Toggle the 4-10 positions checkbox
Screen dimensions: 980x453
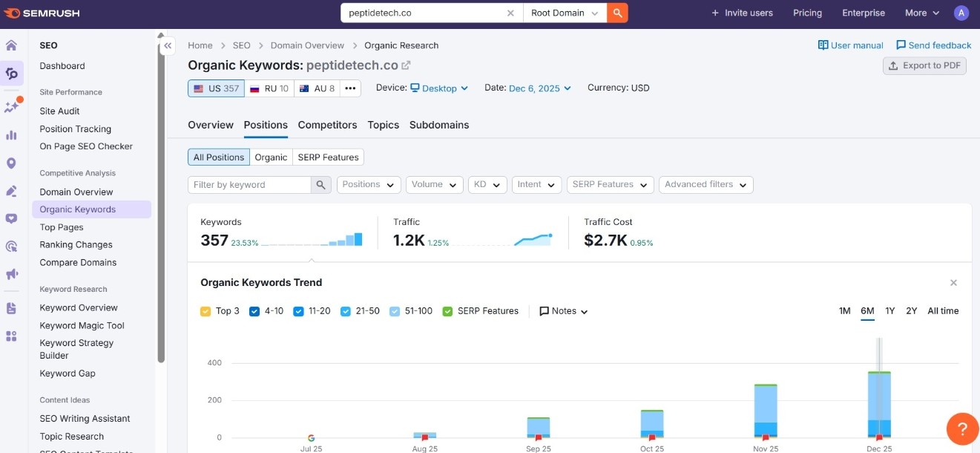254,311
